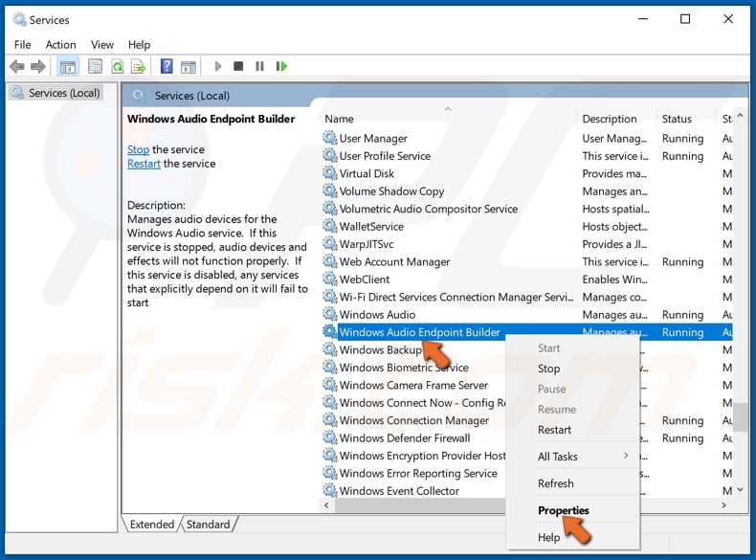Switch to the Extended tab

click(x=152, y=525)
